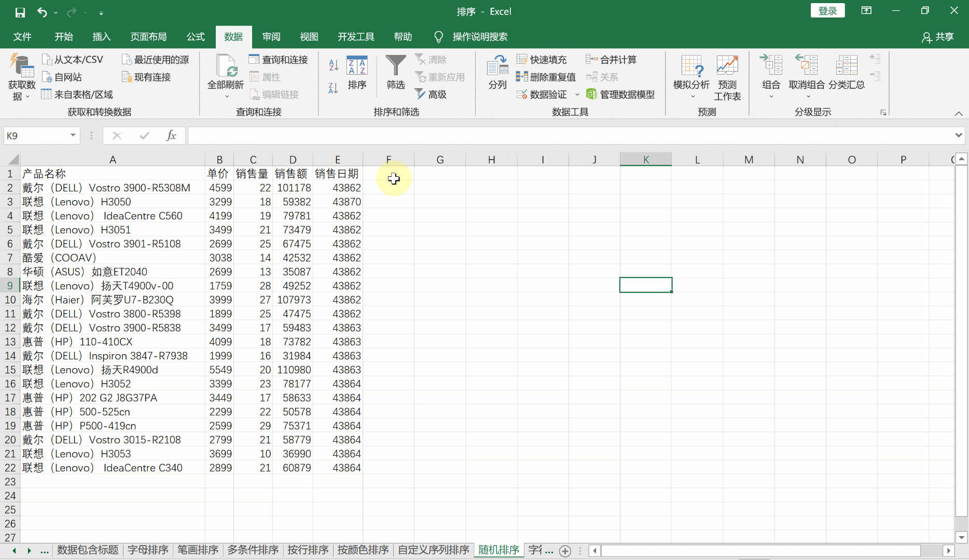Click Subtotal (分类汇总)
Image resolution: width=969 pixels, height=560 pixels.
[x=847, y=73]
